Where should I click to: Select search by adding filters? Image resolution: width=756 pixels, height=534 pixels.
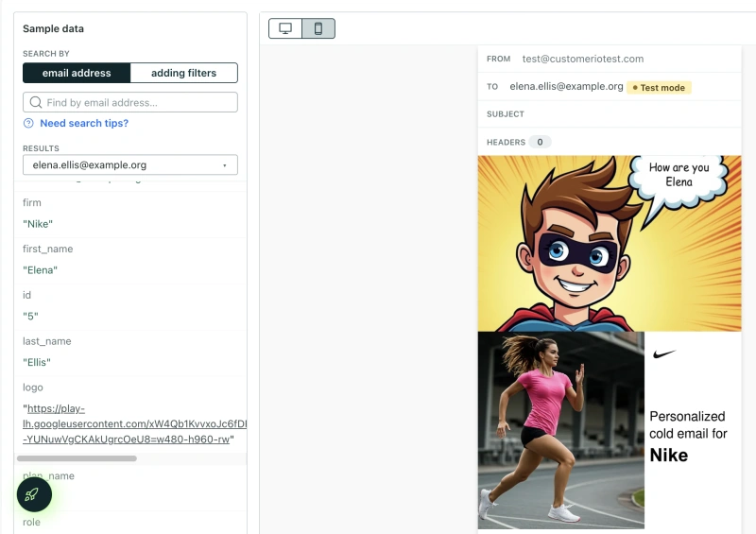coord(183,73)
